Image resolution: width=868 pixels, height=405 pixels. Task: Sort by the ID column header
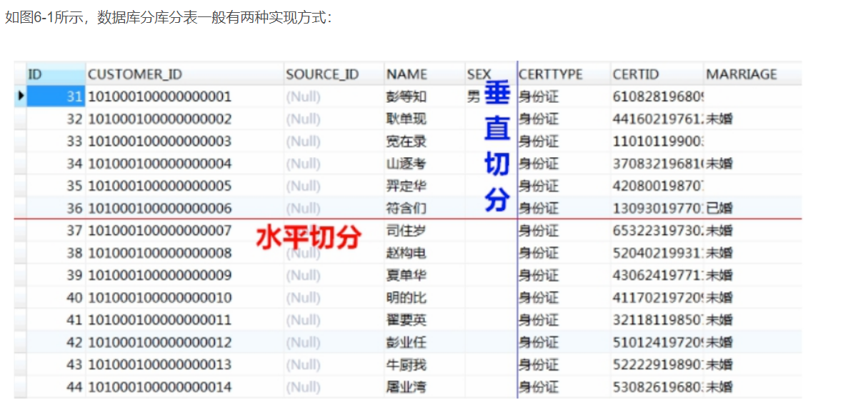(x=56, y=74)
